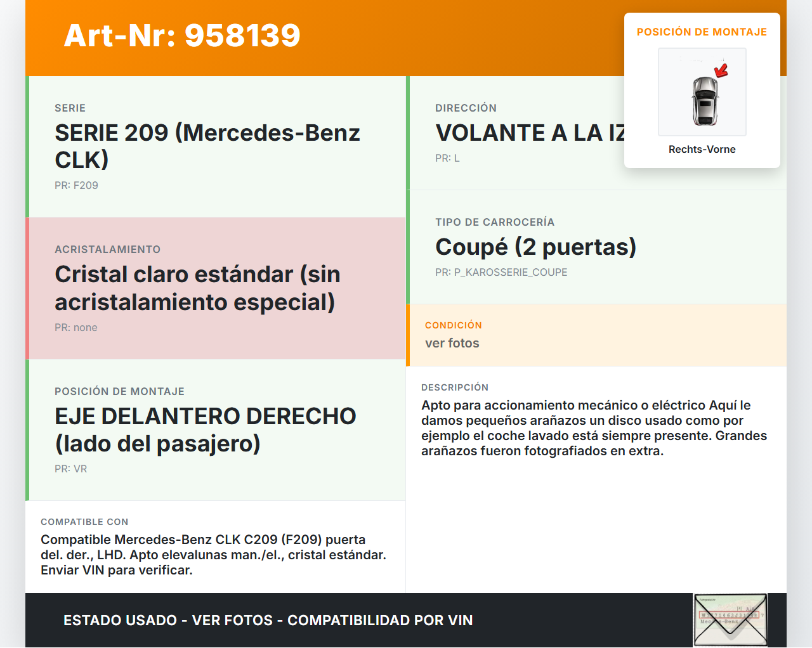Click the footer text ESTADO USADO - VER FOTOS
812x648 pixels.
pos(268,620)
